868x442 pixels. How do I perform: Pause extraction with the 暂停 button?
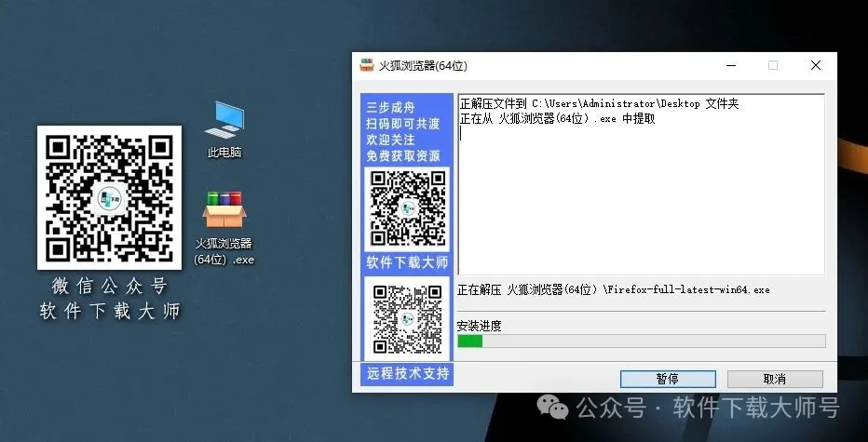coord(668,379)
